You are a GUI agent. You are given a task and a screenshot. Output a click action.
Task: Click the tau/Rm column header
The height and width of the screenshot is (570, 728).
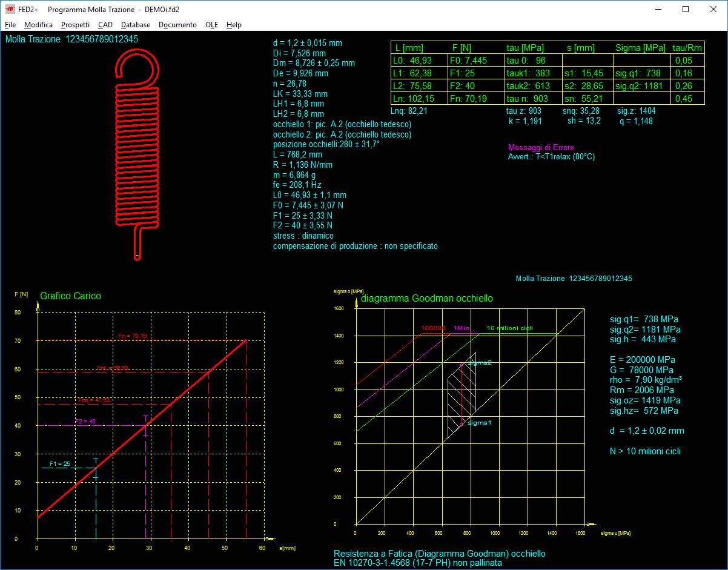[x=687, y=48]
